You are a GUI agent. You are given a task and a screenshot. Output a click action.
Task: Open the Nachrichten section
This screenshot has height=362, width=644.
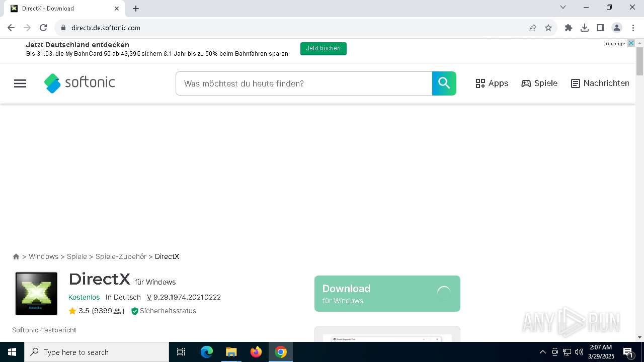coord(600,83)
